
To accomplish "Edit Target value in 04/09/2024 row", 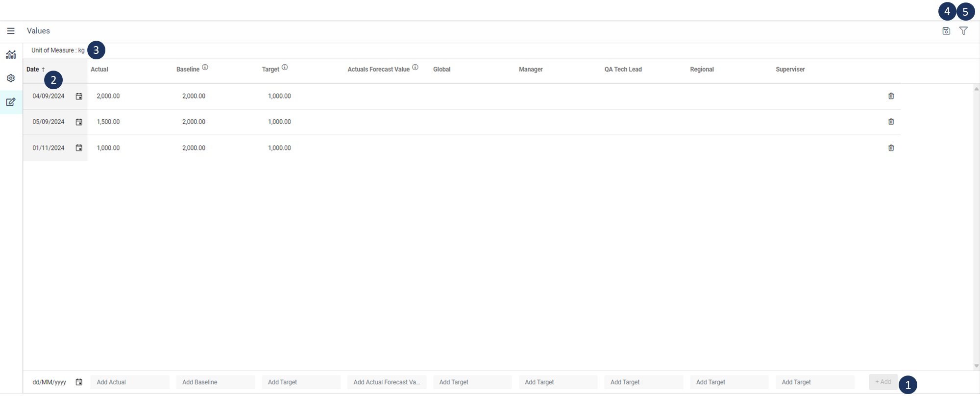I will click(279, 96).
